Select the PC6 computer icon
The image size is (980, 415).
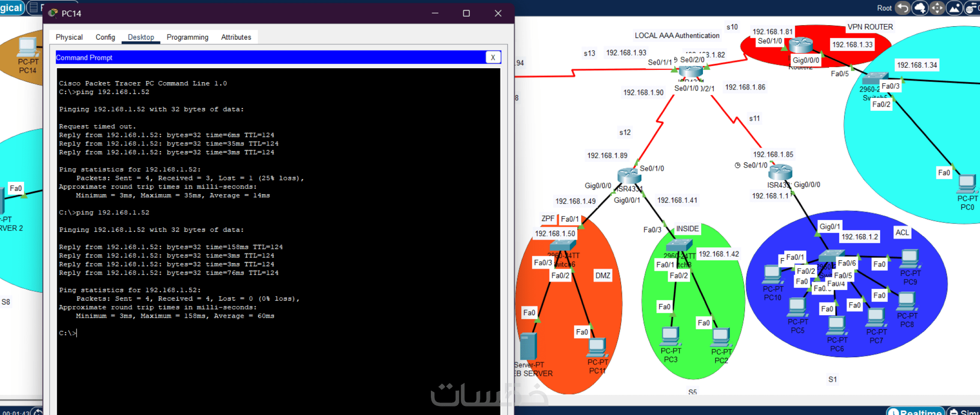837,326
